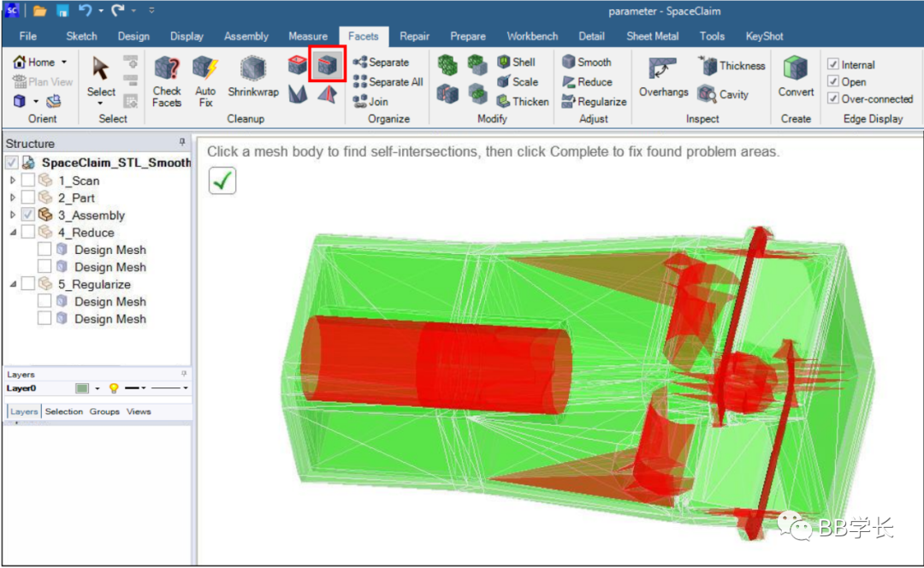The width and height of the screenshot is (924, 568).
Task: Toggle visibility checkbox of 1_Scan
Action: tap(27, 179)
